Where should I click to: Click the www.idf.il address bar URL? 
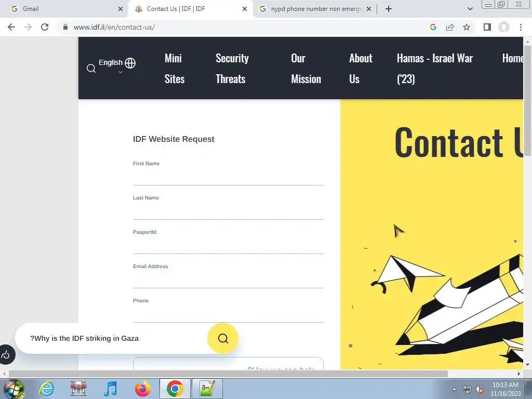point(114,27)
